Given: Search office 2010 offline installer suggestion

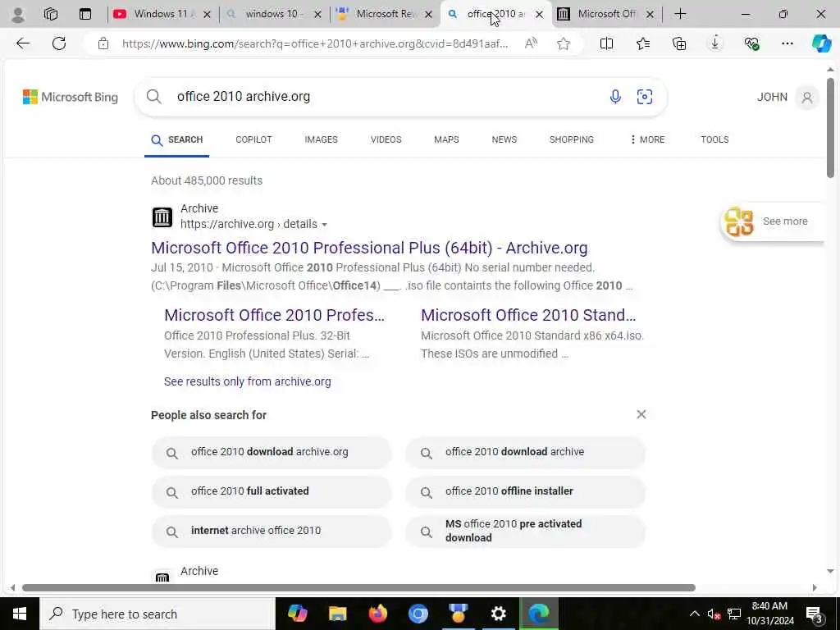Looking at the screenshot, I should pos(526,491).
